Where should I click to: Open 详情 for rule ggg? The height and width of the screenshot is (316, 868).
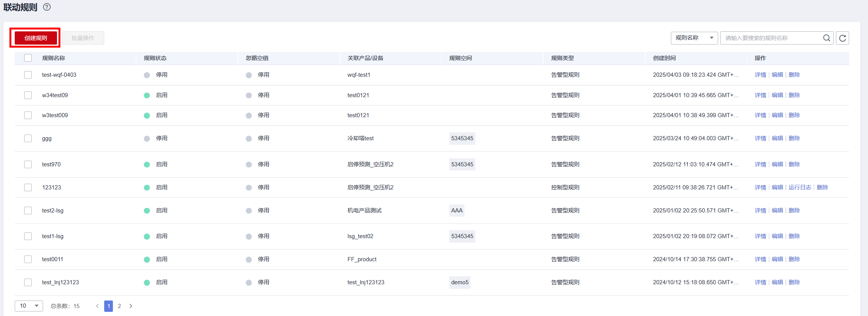tap(760, 138)
